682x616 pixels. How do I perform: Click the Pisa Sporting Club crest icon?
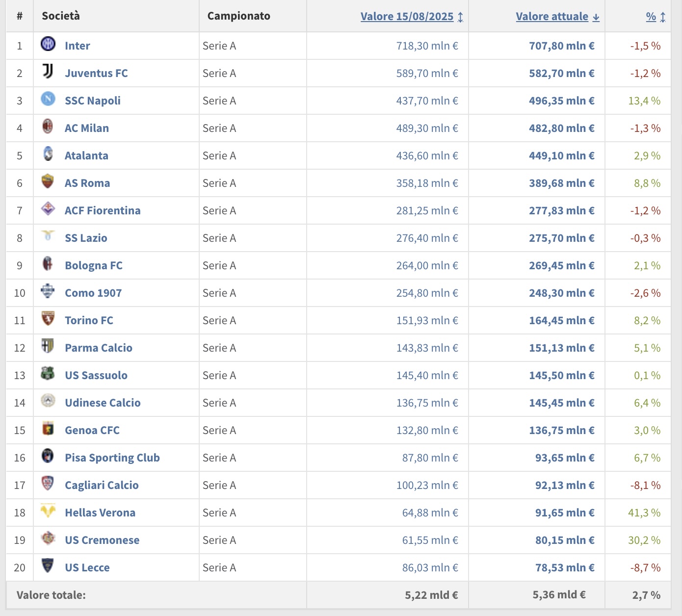(48, 456)
